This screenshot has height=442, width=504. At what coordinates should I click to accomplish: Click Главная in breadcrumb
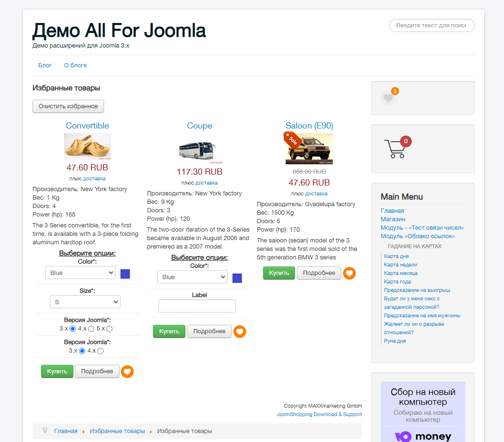(65, 431)
